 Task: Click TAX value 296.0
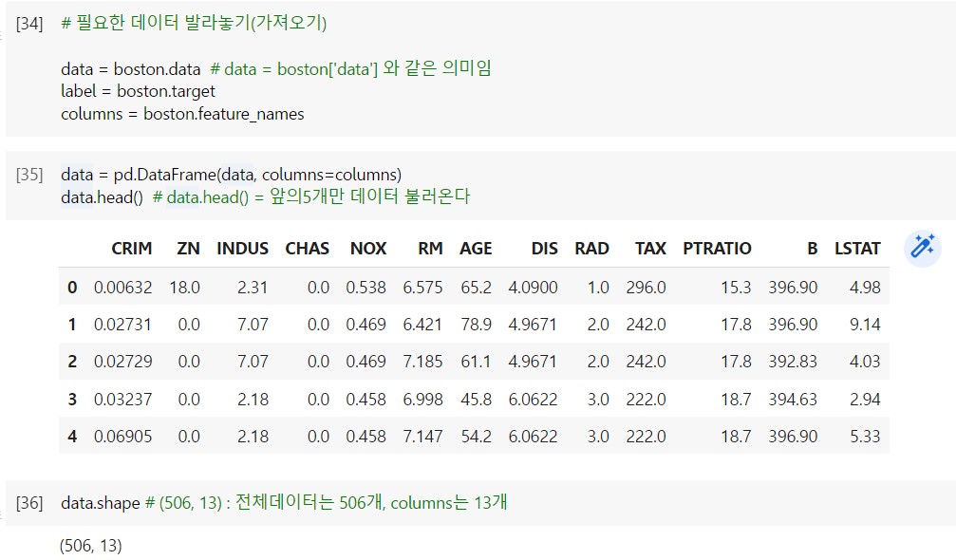pyautogui.click(x=647, y=288)
